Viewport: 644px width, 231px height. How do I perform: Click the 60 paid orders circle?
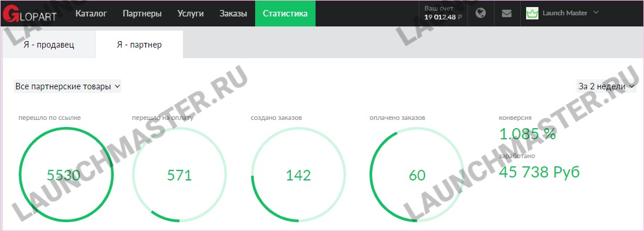(417, 175)
